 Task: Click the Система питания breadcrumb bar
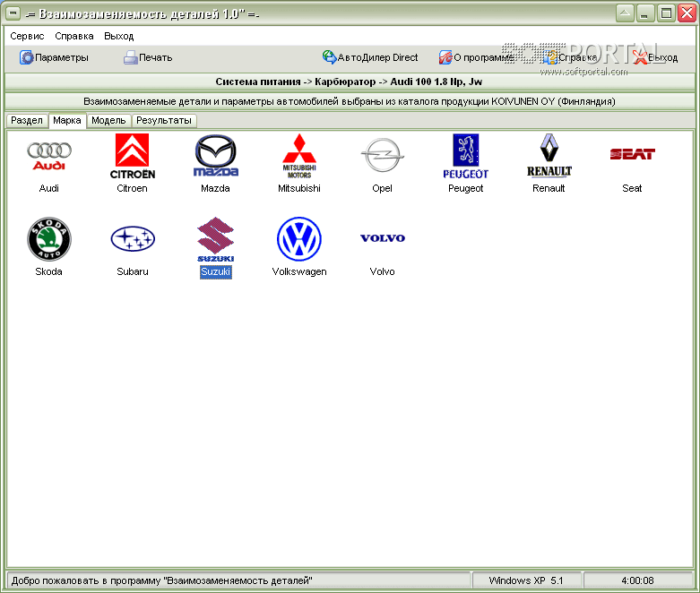coord(350,82)
